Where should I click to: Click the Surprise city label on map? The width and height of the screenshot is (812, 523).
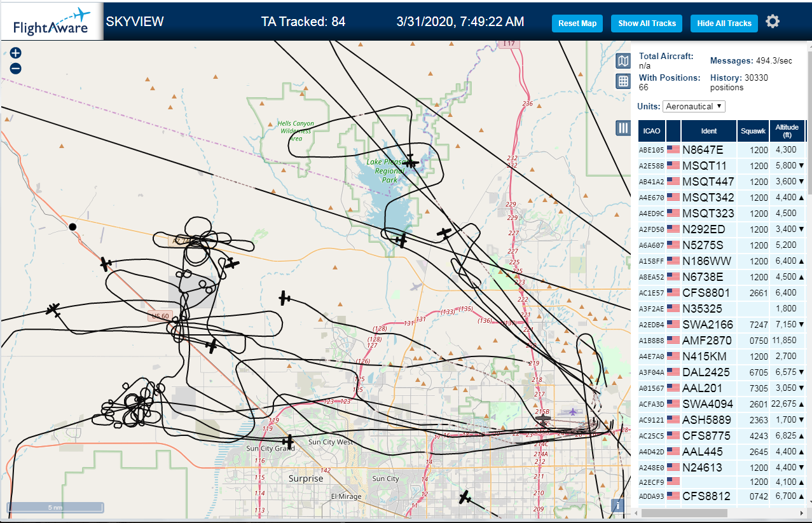click(x=306, y=479)
